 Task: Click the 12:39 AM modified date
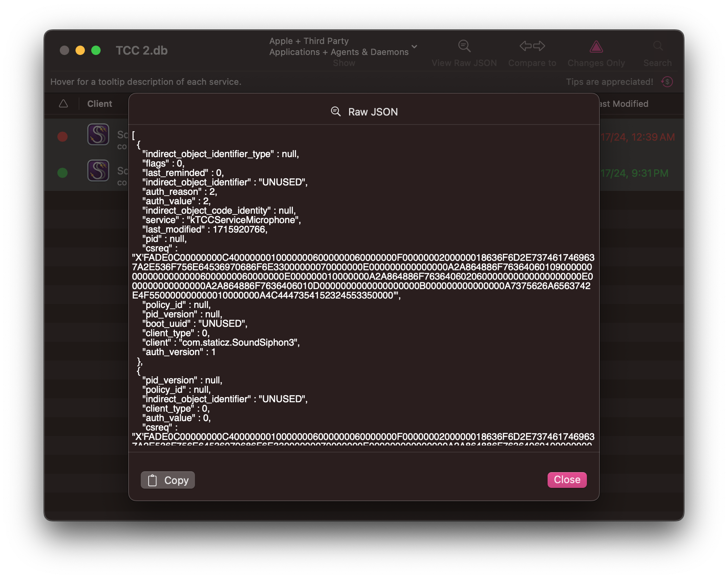click(638, 137)
